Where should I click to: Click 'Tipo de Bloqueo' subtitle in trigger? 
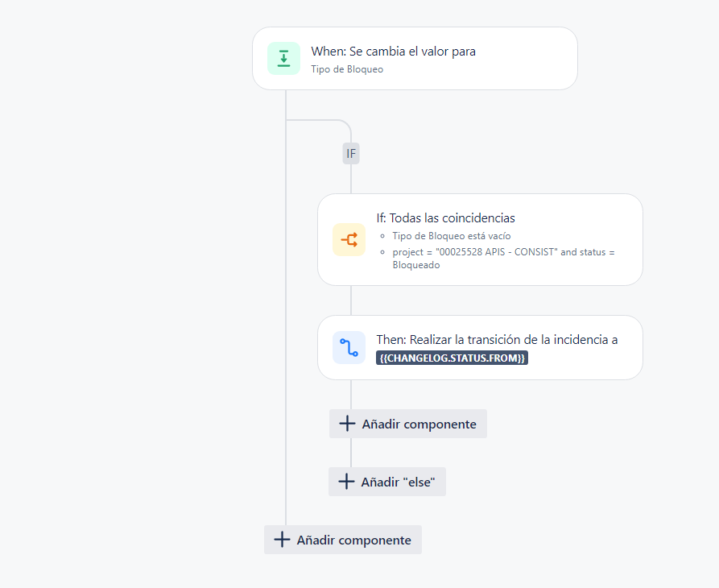click(x=347, y=69)
